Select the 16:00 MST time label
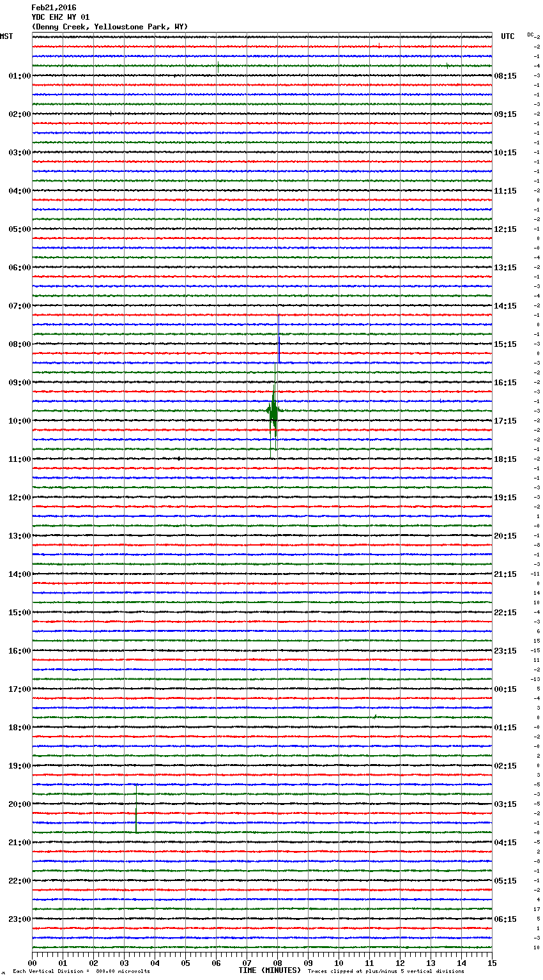 [20, 651]
